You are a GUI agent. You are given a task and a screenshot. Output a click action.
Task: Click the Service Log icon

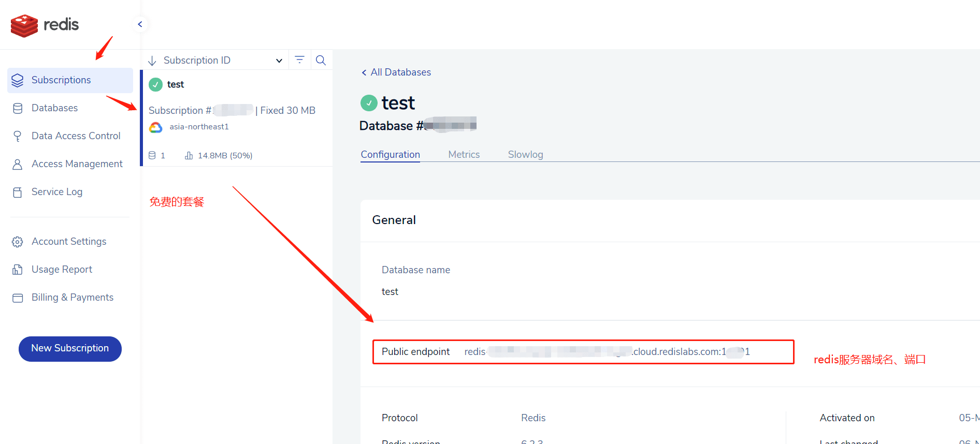[x=18, y=192]
